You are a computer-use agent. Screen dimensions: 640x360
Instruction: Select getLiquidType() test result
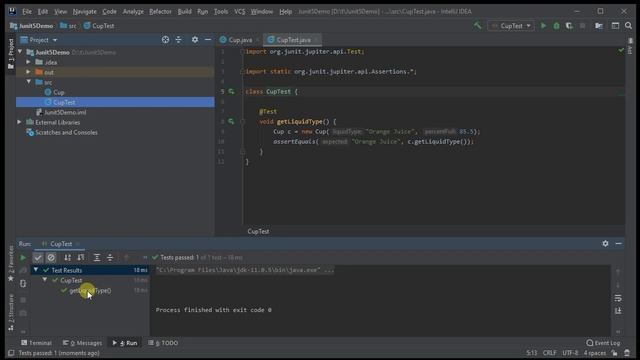(90, 291)
